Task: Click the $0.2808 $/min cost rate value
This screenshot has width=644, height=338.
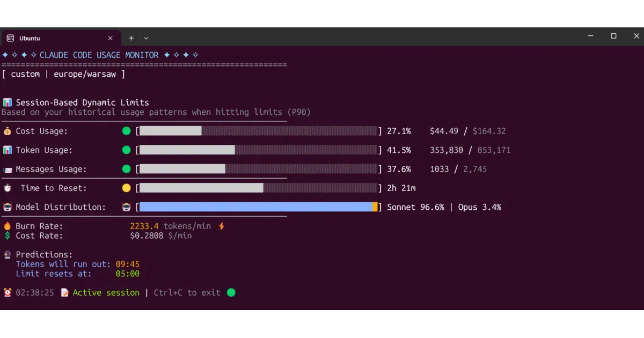Action: [161, 236]
